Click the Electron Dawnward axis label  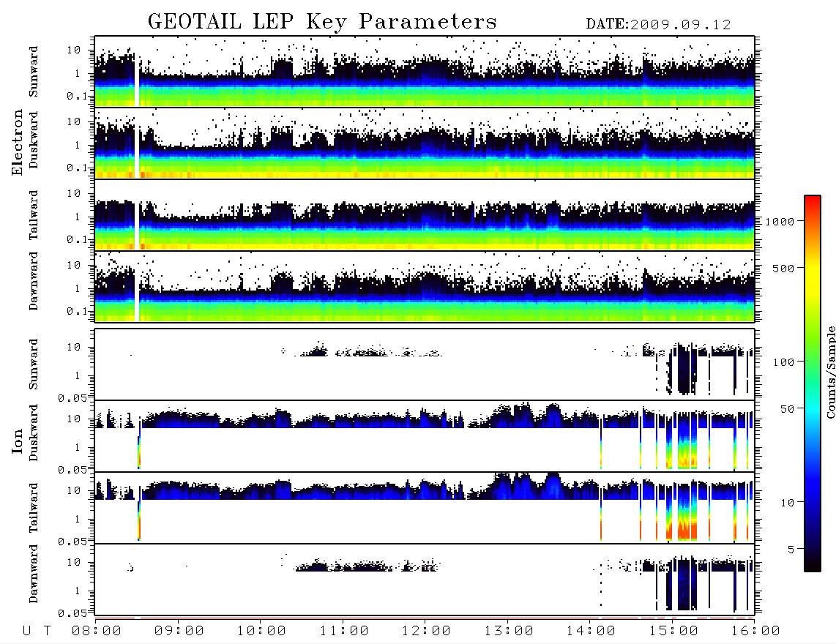click(34, 282)
